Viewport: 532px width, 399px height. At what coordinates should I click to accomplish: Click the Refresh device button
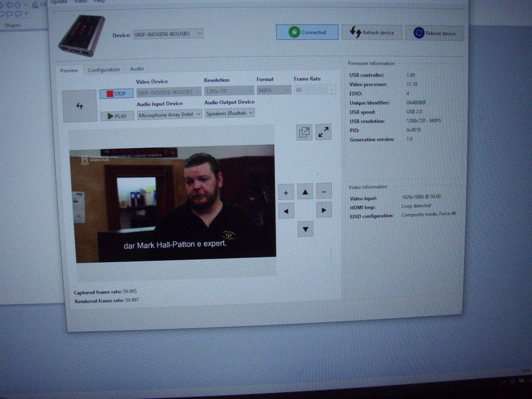[x=372, y=32]
